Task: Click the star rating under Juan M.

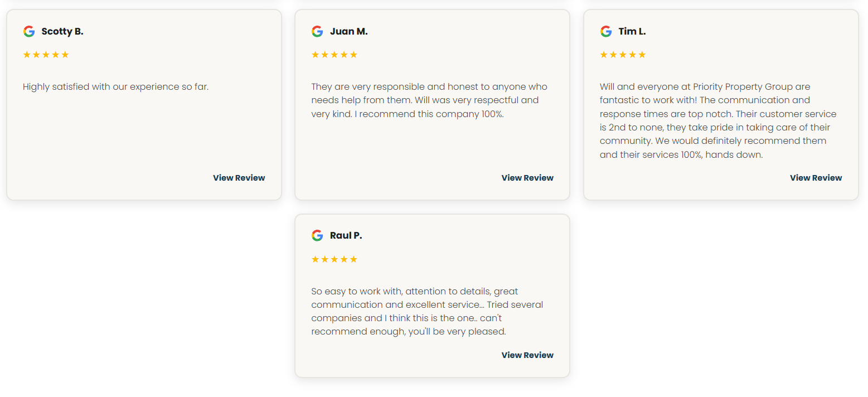Action: [x=334, y=55]
